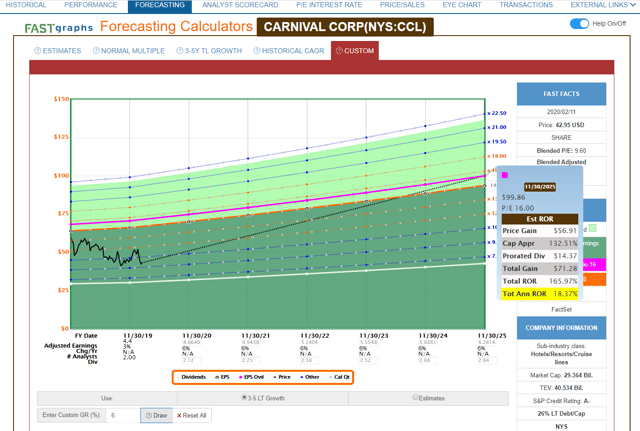Viewport: 640px width, 431px height.
Task: Toggle the Other series in the legend
Action: coord(310,377)
